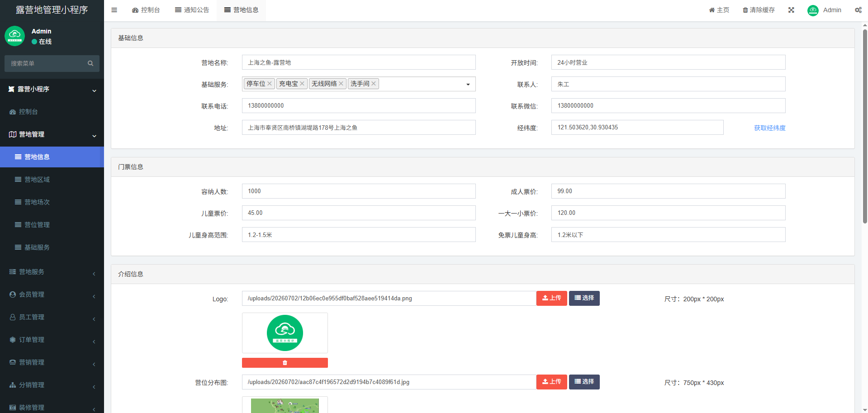Expand the 员工管理 menu group
868x413 pixels.
tap(52, 317)
